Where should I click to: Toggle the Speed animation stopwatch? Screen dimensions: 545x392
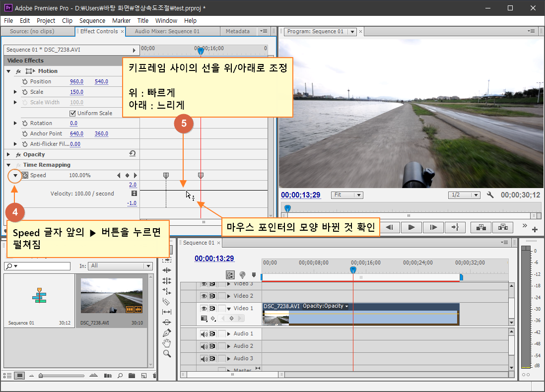(x=25, y=176)
